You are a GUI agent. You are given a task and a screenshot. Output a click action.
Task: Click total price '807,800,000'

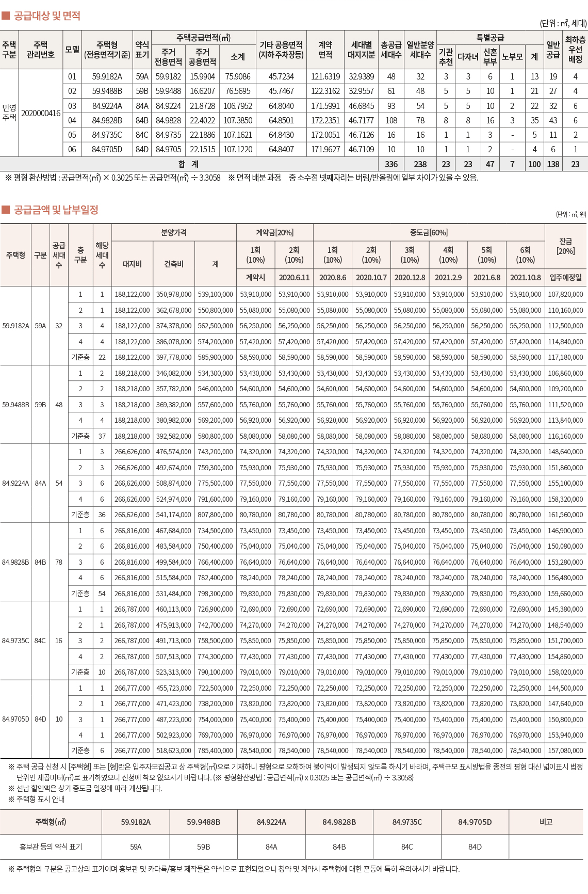[x=216, y=515]
